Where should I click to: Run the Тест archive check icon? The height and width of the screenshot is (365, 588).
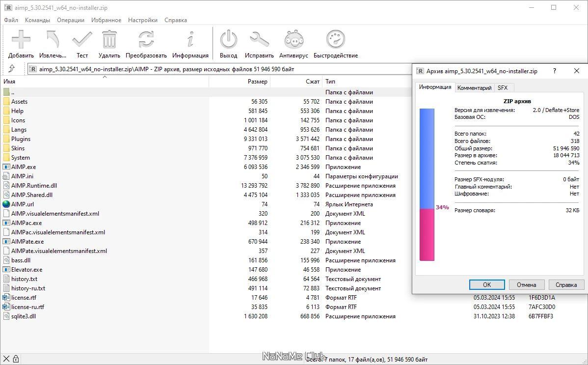tap(82, 39)
